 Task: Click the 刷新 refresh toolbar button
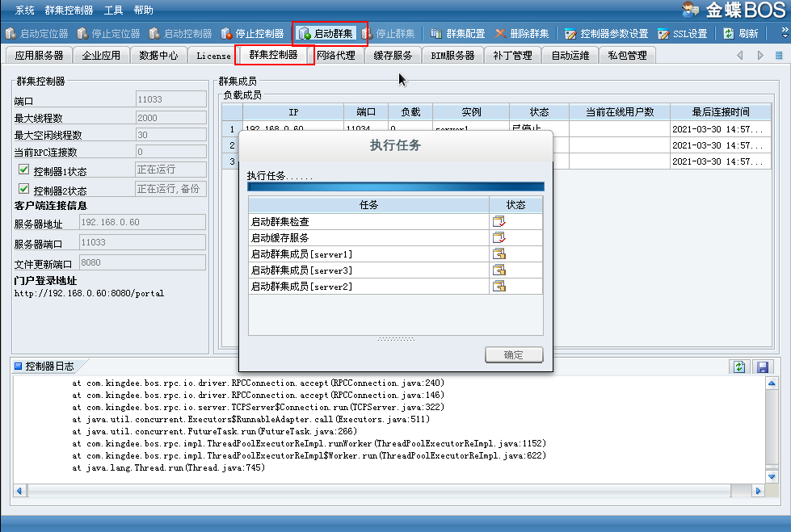(x=741, y=33)
